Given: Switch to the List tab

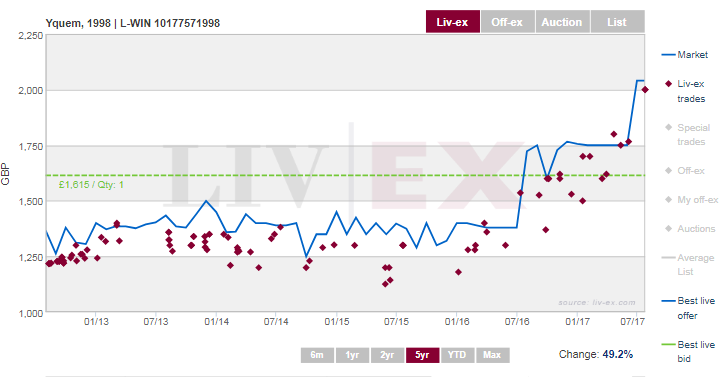Looking at the screenshot, I should [617, 22].
